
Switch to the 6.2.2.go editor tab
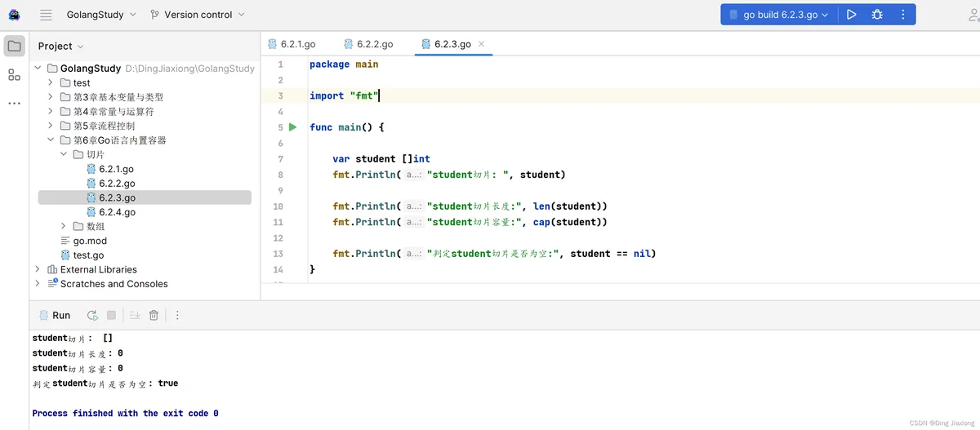[369, 44]
